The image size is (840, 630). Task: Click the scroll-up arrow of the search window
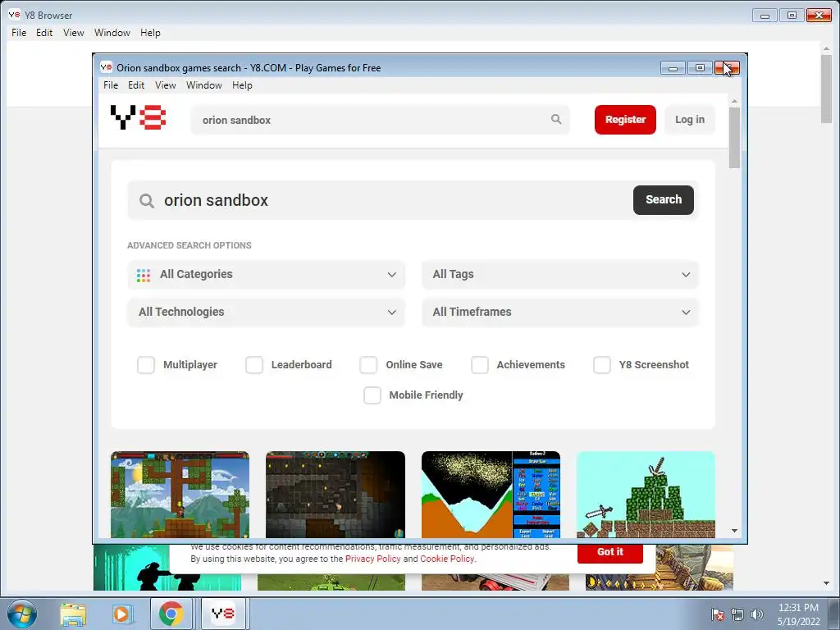click(x=734, y=101)
